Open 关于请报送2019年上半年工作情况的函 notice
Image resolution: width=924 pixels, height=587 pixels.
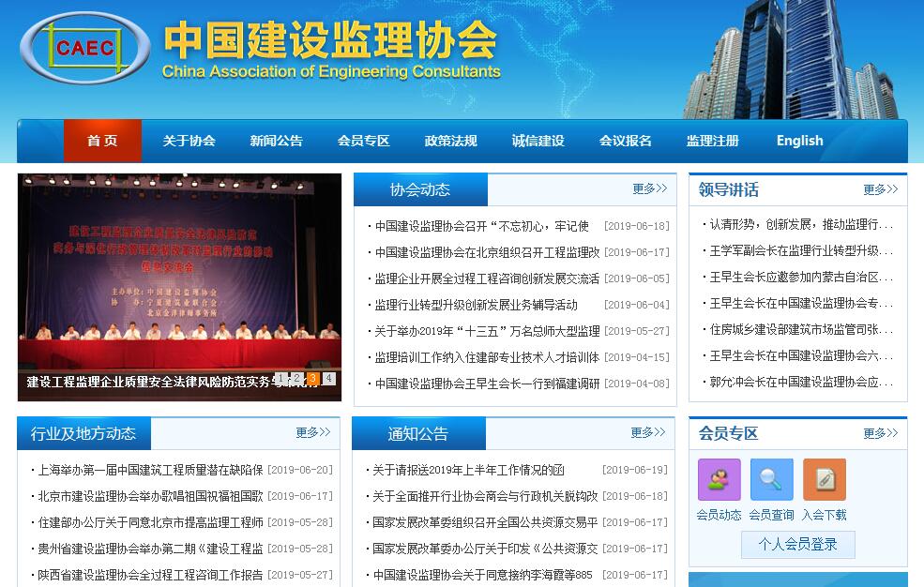point(468,470)
